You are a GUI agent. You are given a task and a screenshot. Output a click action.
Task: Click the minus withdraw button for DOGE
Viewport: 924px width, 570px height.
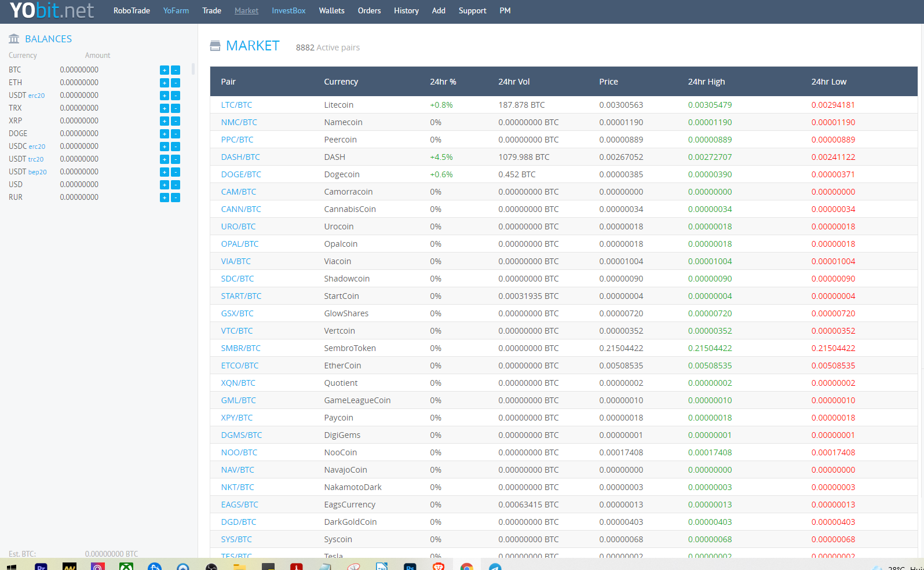(176, 134)
